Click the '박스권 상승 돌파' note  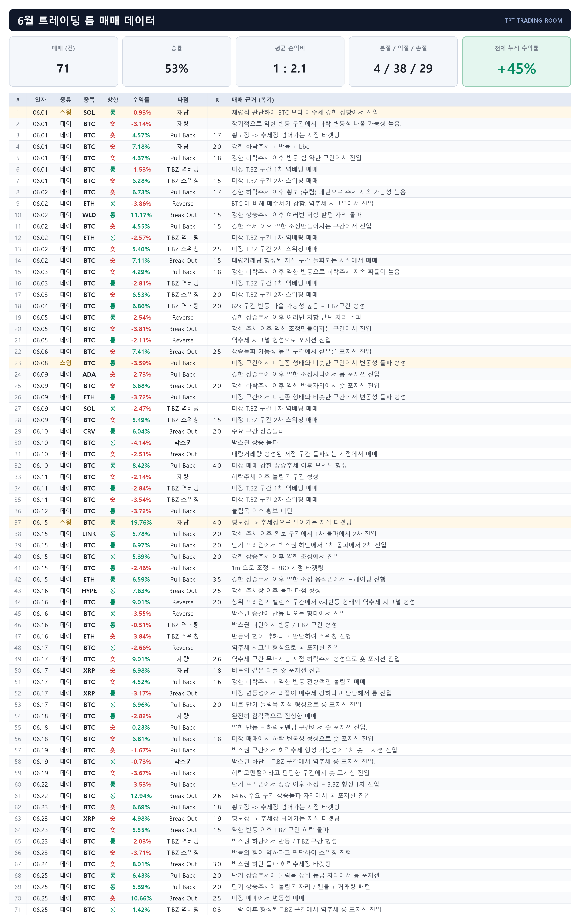255,443
